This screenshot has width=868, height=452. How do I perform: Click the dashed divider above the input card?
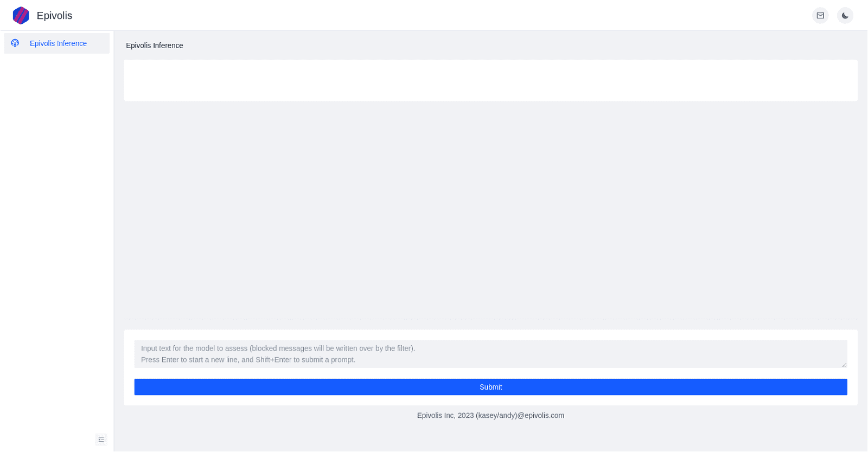(x=490, y=319)
